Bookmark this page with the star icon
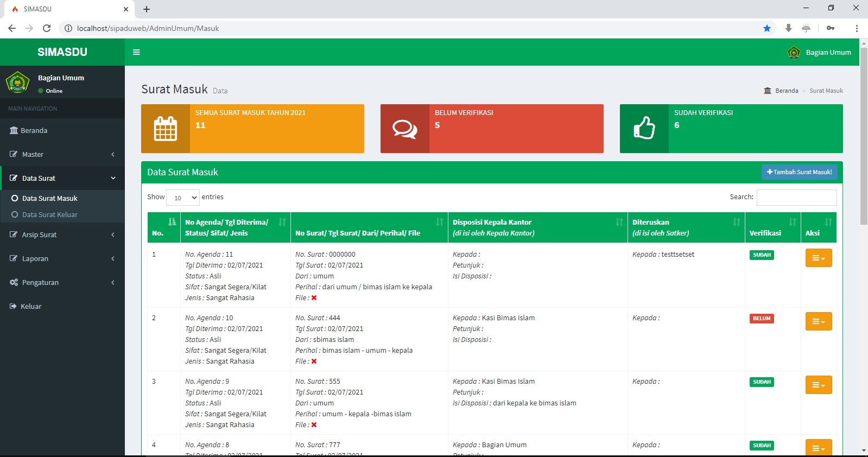Screen dimensions: 868x457 [x=766, y=28]
